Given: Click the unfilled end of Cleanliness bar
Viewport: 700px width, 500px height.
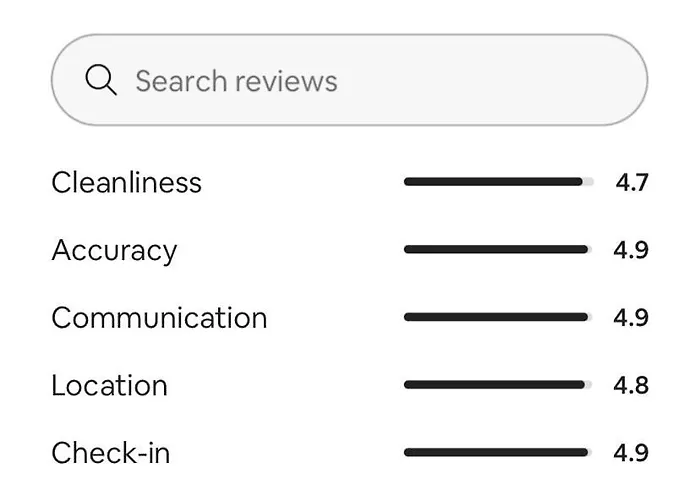Looking at the screenshot, I should tap(589, 182).
